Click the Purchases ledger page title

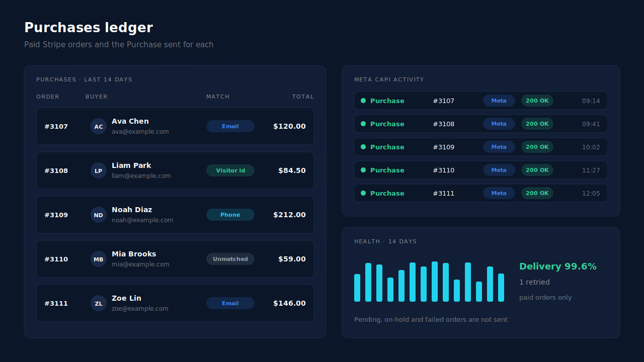click(89, 28)
